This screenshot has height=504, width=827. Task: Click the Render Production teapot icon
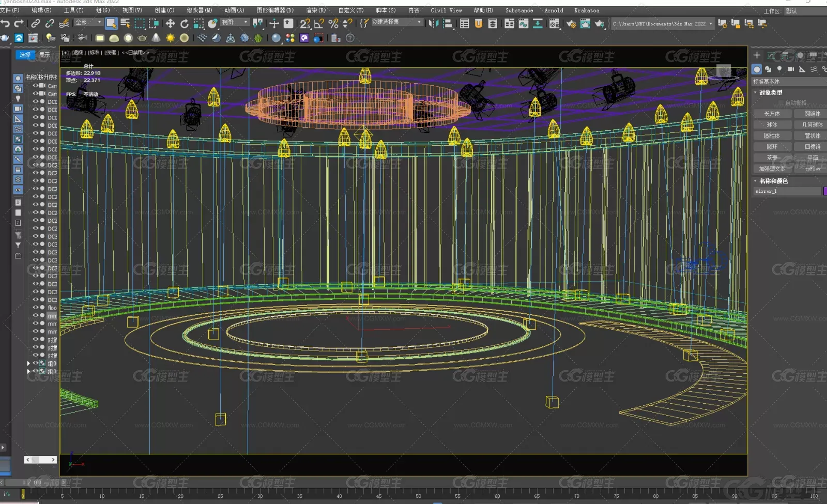[600, 23]
